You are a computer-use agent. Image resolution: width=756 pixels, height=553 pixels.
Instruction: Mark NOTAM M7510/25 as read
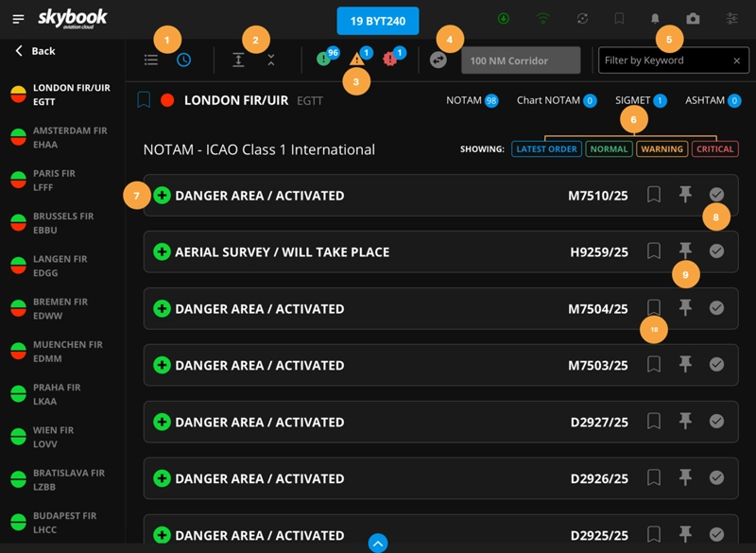click(716, 195)
